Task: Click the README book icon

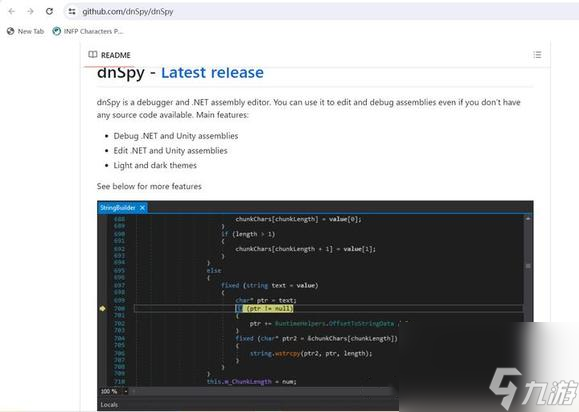Action: click(93, 55)
